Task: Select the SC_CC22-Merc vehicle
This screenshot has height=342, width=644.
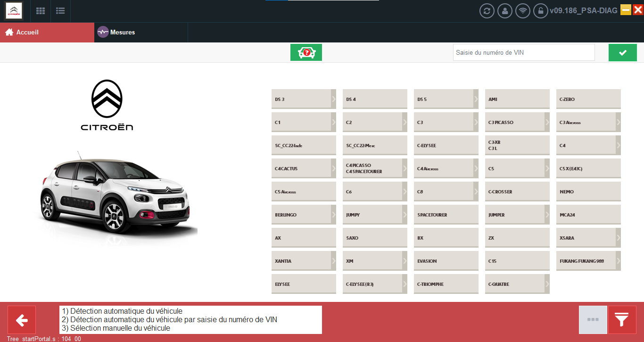Action: (375, 145)
